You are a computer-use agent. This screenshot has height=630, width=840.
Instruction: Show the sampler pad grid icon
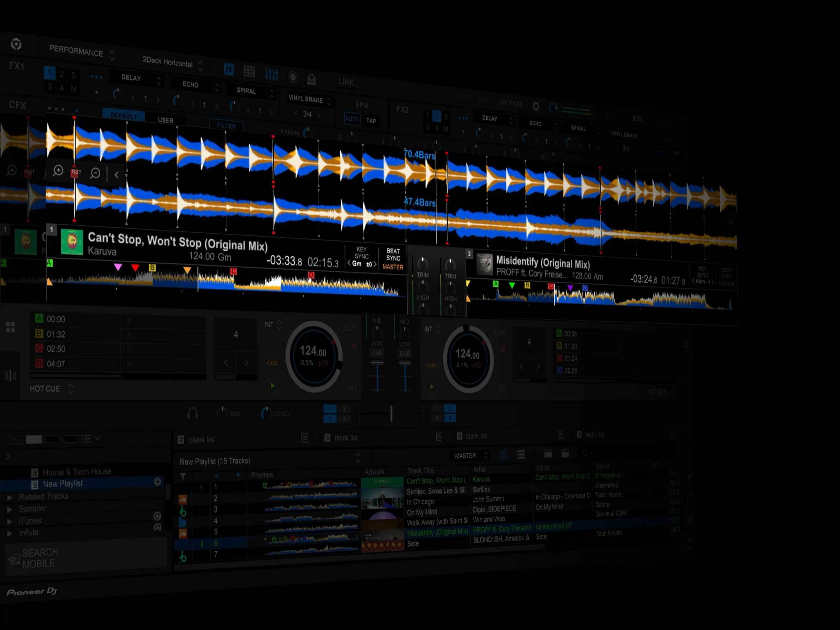[x=249, y=72]
